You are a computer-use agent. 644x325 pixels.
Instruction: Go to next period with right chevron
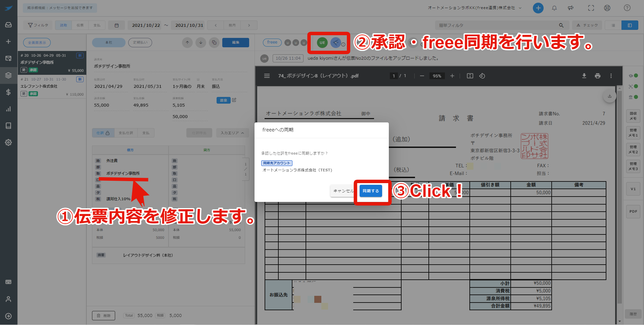tap(249, 25)
